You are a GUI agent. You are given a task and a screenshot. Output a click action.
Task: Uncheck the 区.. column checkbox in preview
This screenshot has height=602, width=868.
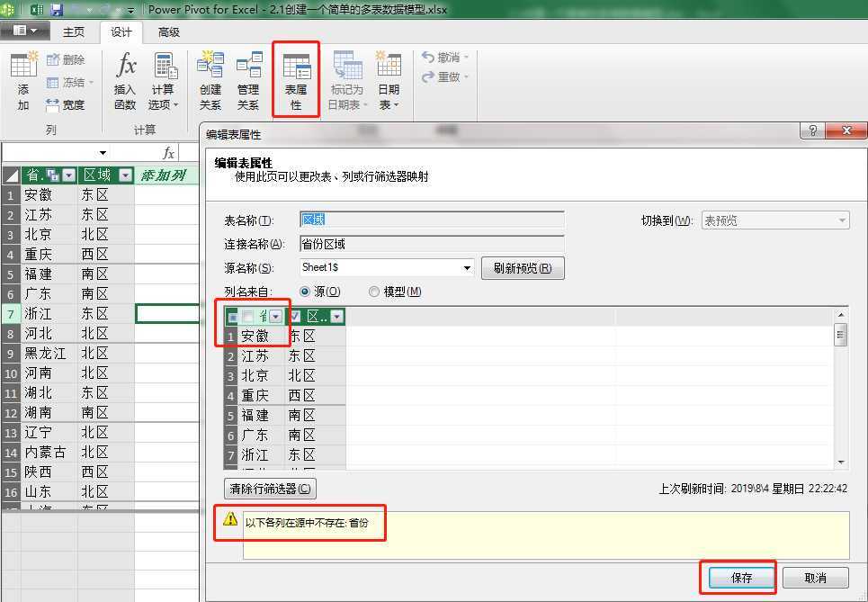click(x=295, y=316)
